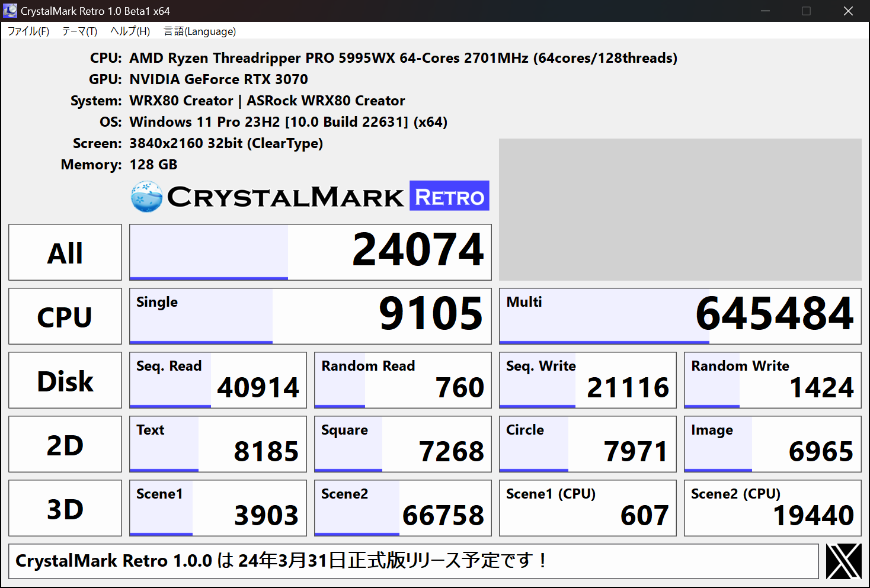This screenshot has width=870, height=588.
Task: Click the 2D Text score 8185
Action: click(x=218, y=444)
